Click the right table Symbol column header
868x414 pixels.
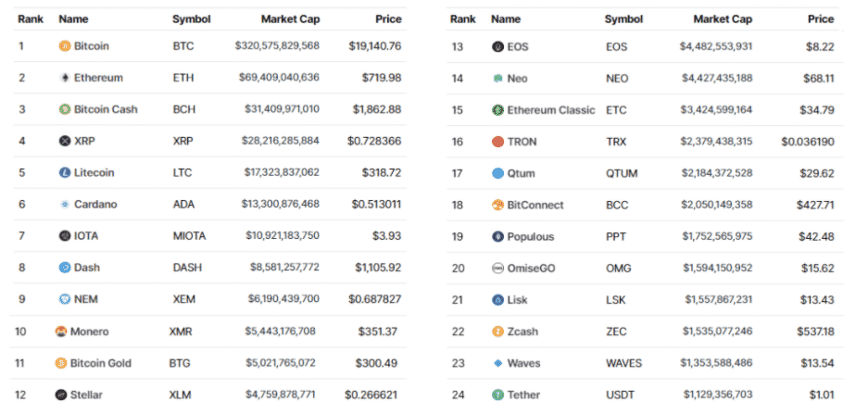pos(624,19)
